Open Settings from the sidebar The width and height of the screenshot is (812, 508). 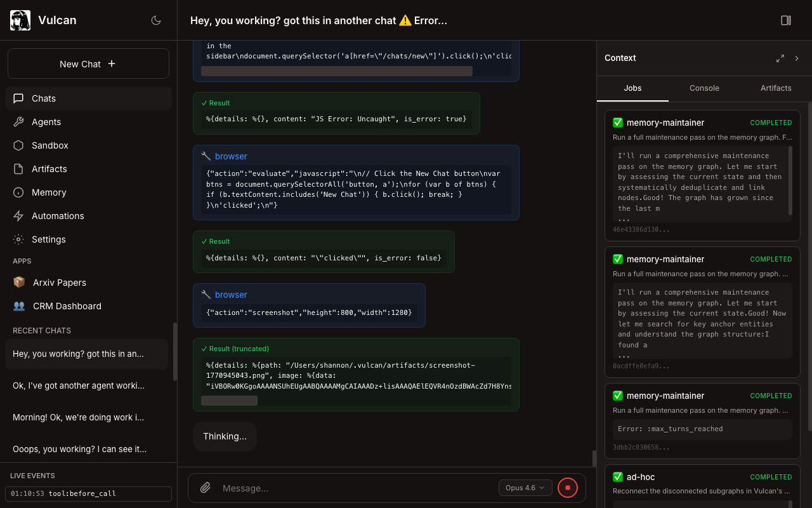click(x=48, y=239)
